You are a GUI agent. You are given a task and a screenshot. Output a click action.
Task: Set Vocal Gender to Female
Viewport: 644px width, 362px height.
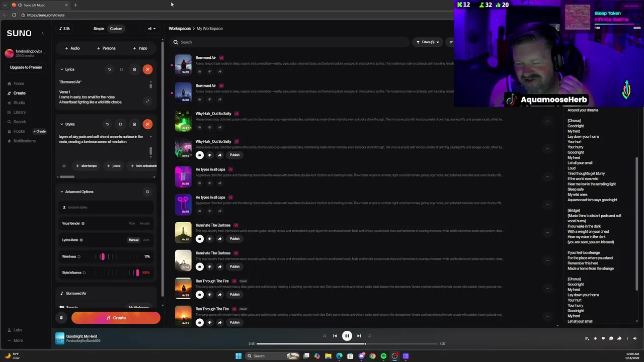click(145, 223)
